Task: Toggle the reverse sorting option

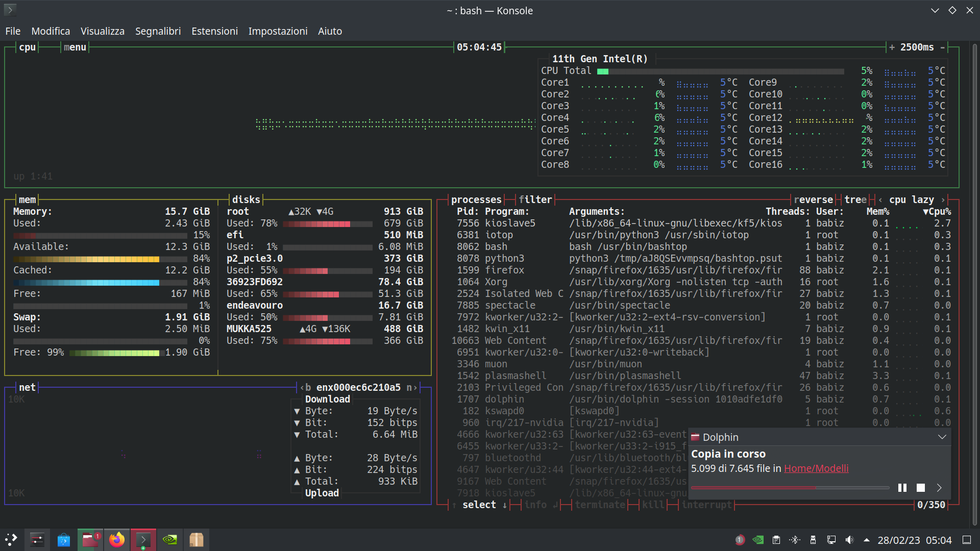Action: point(813,200)
